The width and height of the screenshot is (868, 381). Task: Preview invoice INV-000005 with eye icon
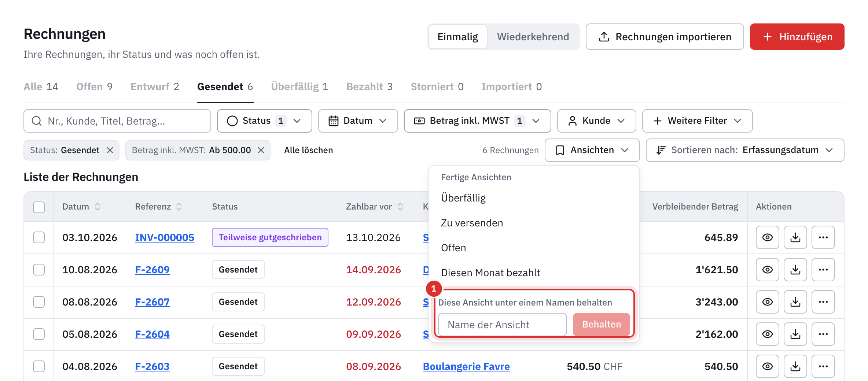click(x=767, y=237)
